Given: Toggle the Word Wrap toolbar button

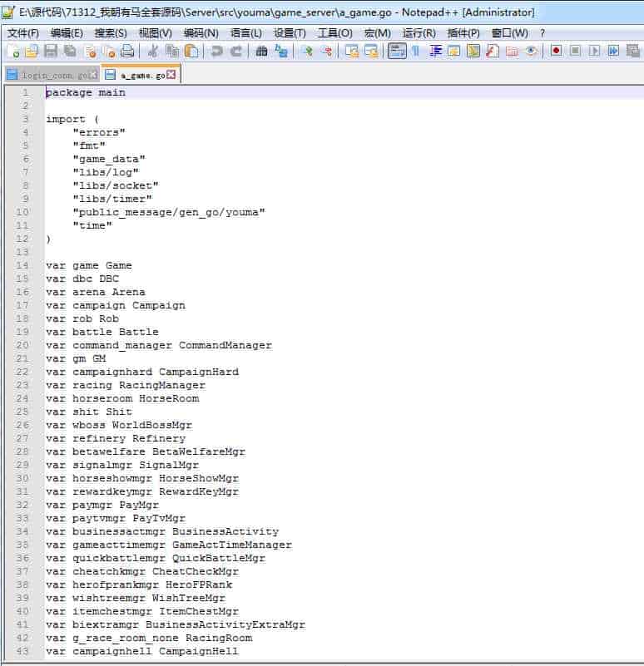Looking at the screenshot, I should click(x=397, y=52).
